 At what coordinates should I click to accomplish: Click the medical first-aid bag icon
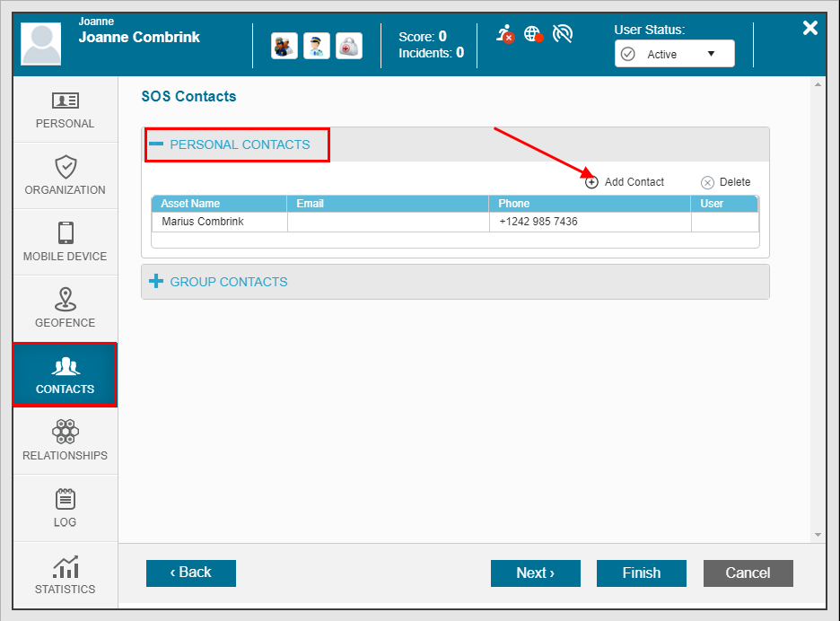point(349,46)
